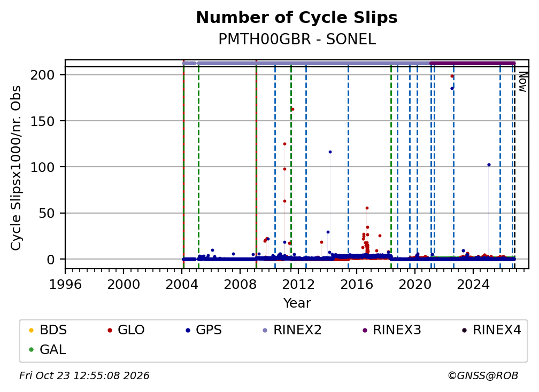The image size is (539, 392).
Task: Click the "Cycle Slipsx1000/nr. Obs" y-axis label
Action: pyautogui.click(x=16, y=168)
